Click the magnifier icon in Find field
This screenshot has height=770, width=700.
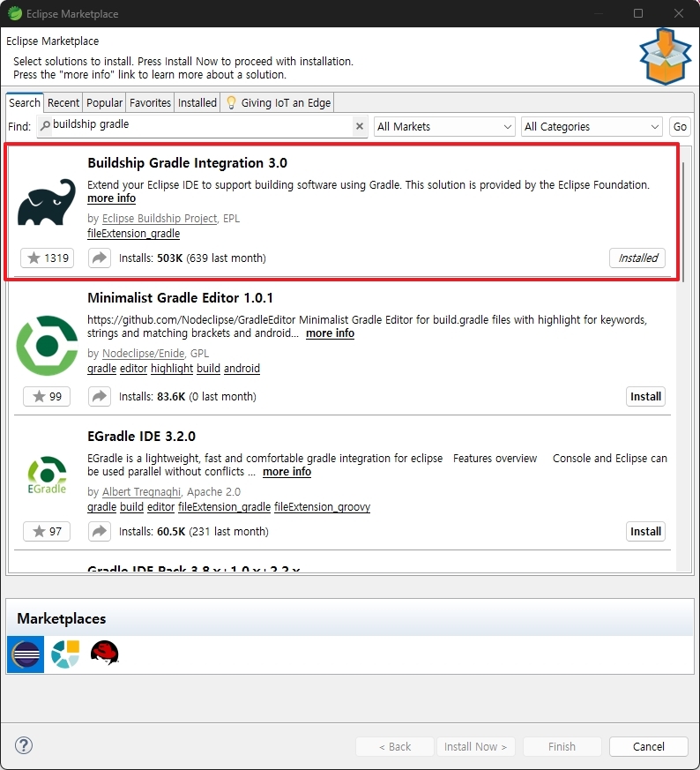point(45,126)
